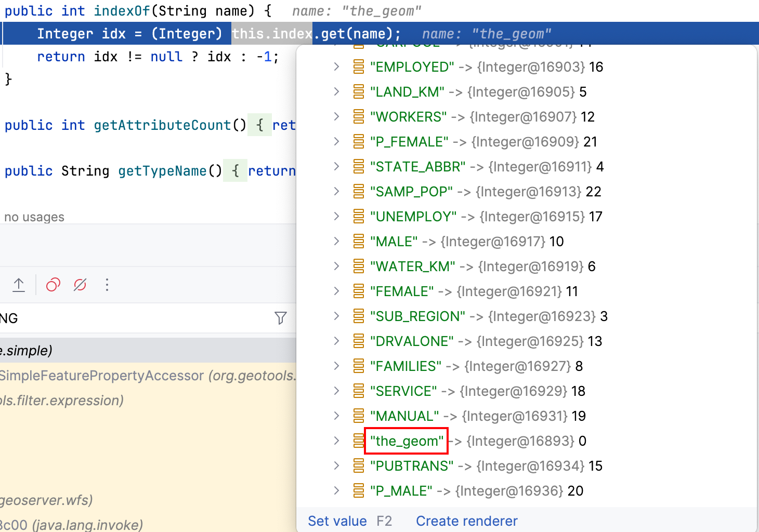Click the return idx statement line
Viewport: 759px width, 532px height.
(x=158, y=57)
